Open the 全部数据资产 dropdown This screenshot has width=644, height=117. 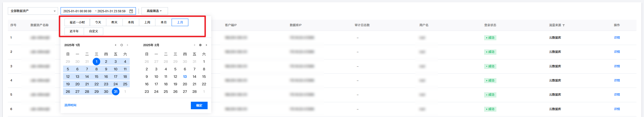click(x=33, y=11)
